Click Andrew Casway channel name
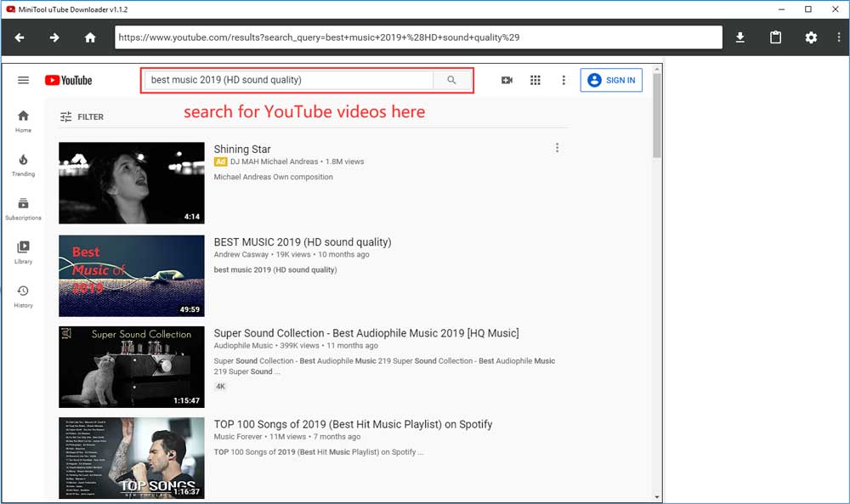 point(241,254)
